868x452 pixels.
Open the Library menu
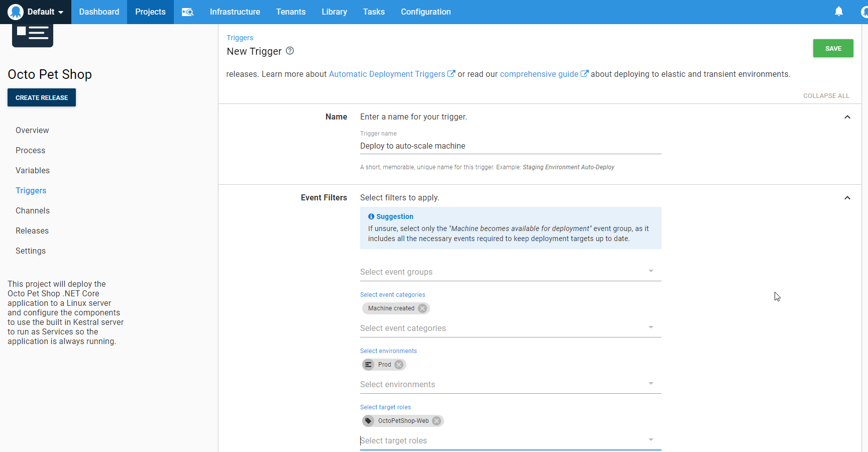coord(334,12)
